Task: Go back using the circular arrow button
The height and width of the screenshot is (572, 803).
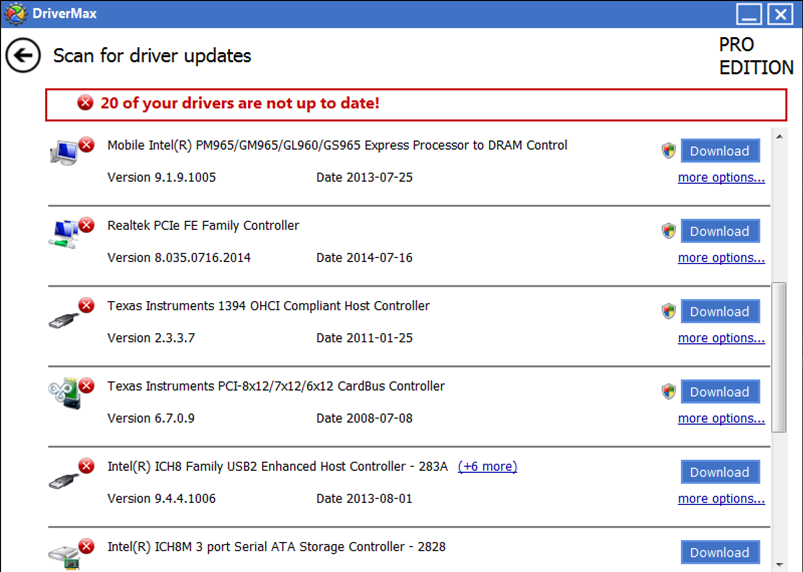Action: coord(23,55)
